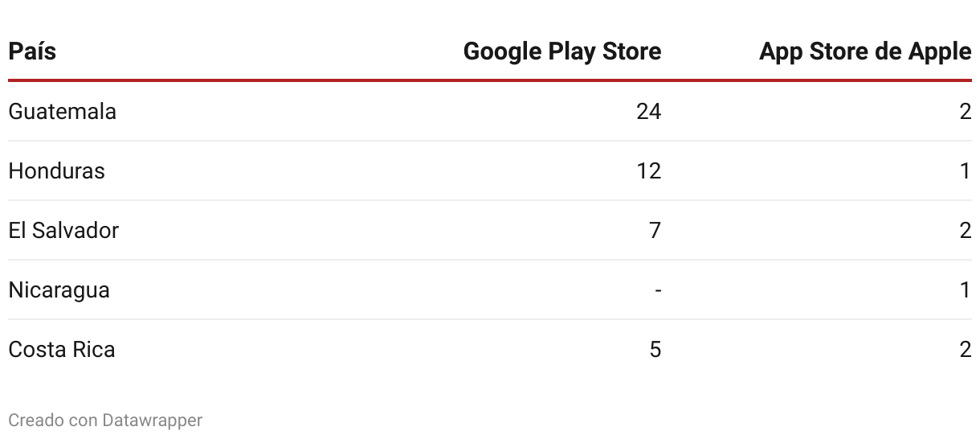Click Costa Rica's App Store value 2
The width and height of the screenshot is (980, 439).
[x=965, y=349]
